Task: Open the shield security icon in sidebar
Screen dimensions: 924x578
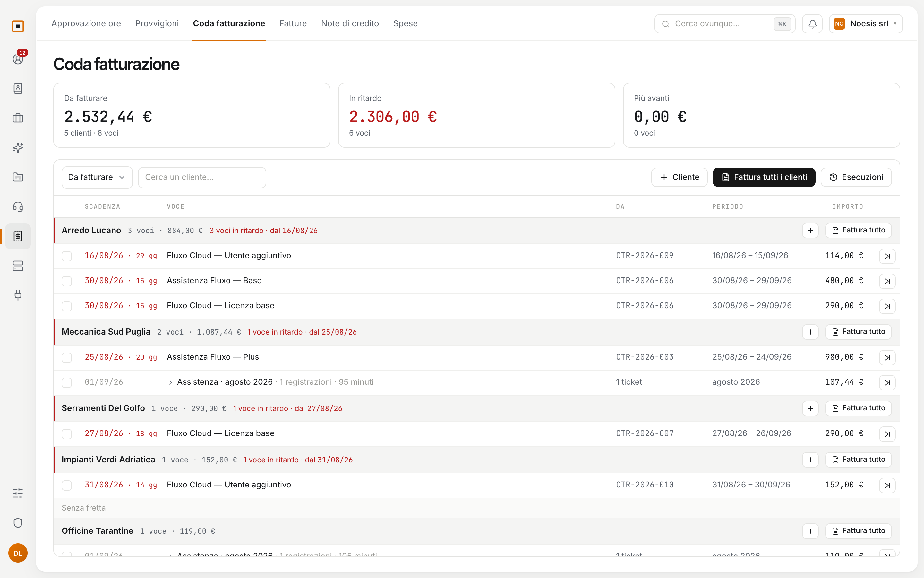Action: click(18, 522)
